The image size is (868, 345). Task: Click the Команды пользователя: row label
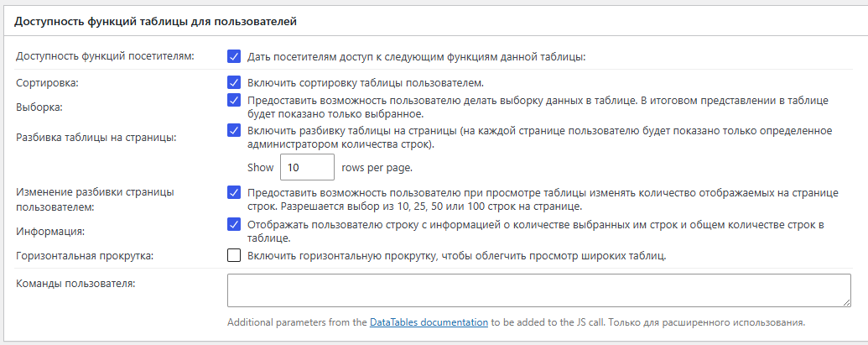(x=75, y=284)
